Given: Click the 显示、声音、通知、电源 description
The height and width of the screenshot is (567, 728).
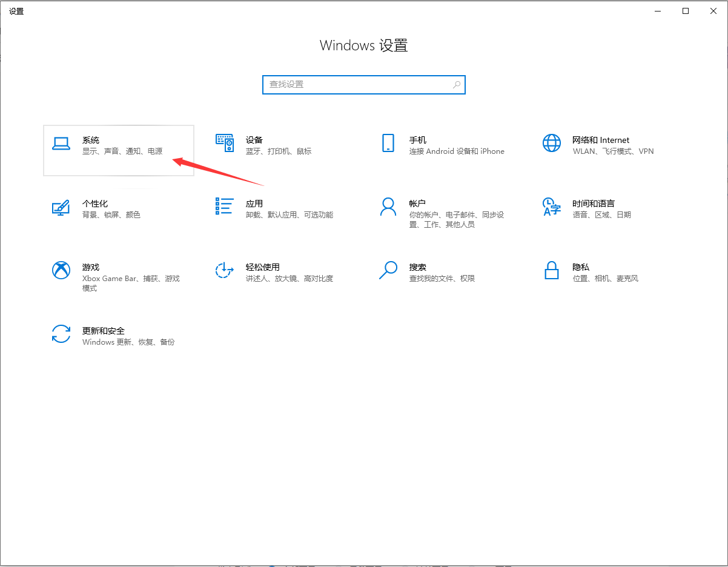Looking at the screenshot, I should [122, 151].
